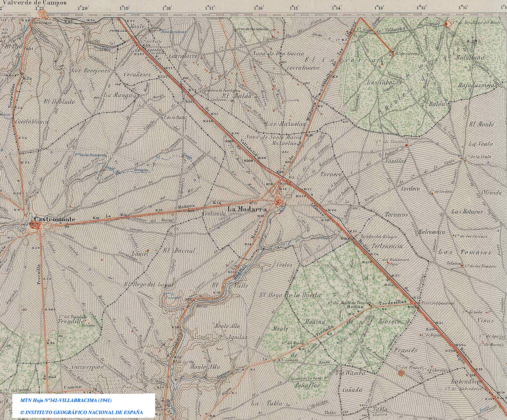Image resolution: width=507 pixels, height=420 pixels.
Task: Click the Pertenencia label
Action: [387, 246]
